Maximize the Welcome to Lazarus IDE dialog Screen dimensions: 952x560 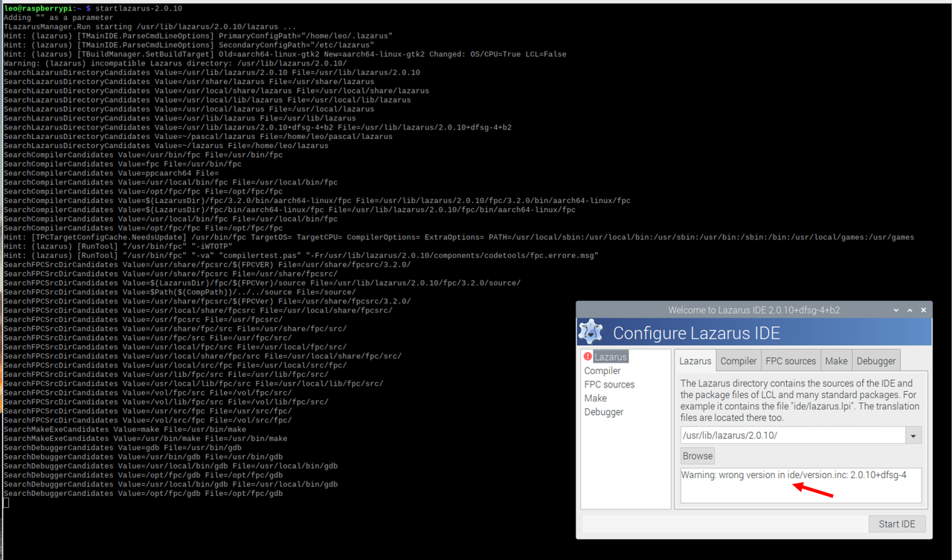point(910,310)
